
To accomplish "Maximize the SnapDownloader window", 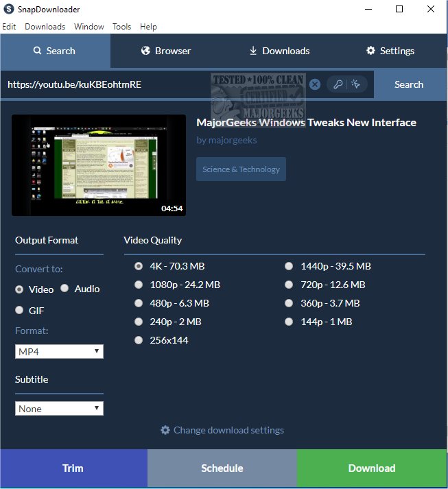I will click(x=399, y=9).
